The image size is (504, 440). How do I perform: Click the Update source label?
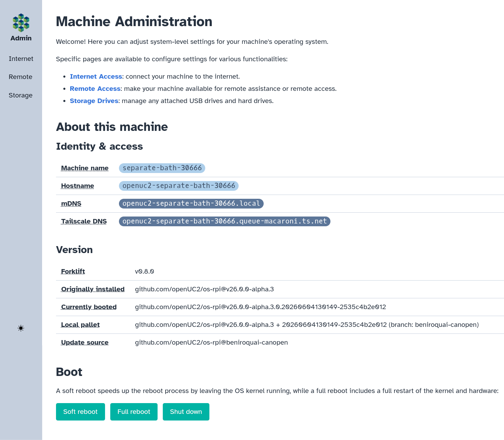tap(85, 343)
